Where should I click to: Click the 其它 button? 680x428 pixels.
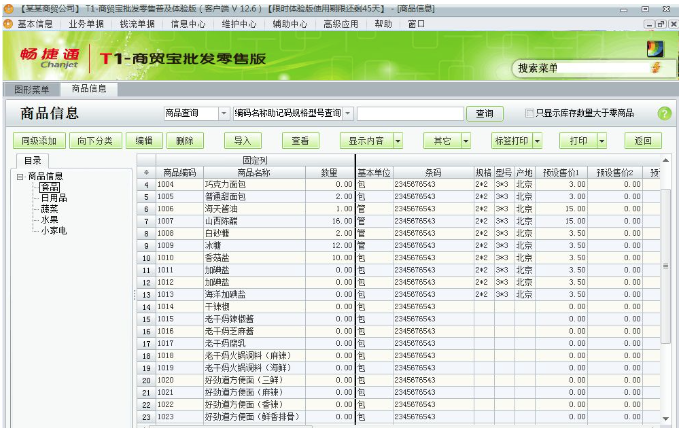coord(442,140)
